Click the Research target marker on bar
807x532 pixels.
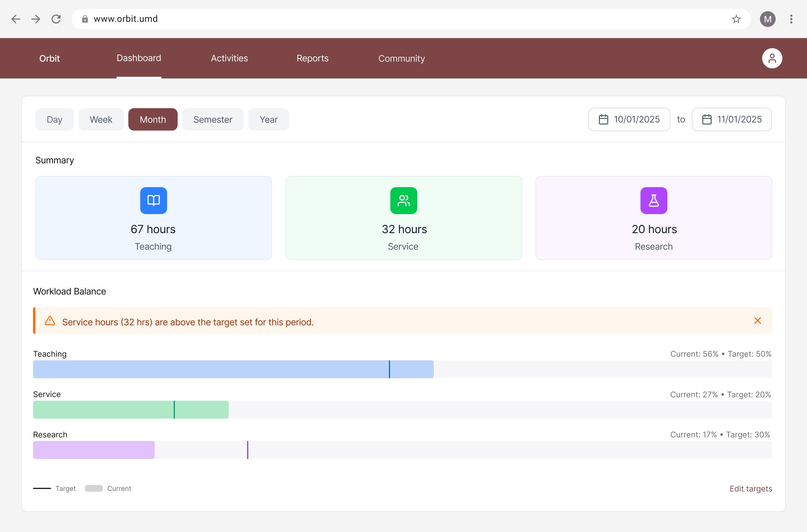(247, 450)
